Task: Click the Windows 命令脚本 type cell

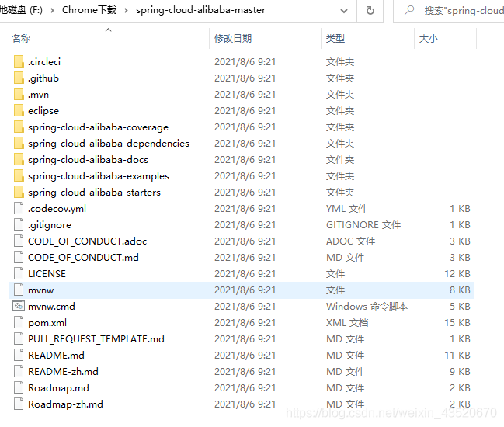Action: coord(367,306)
